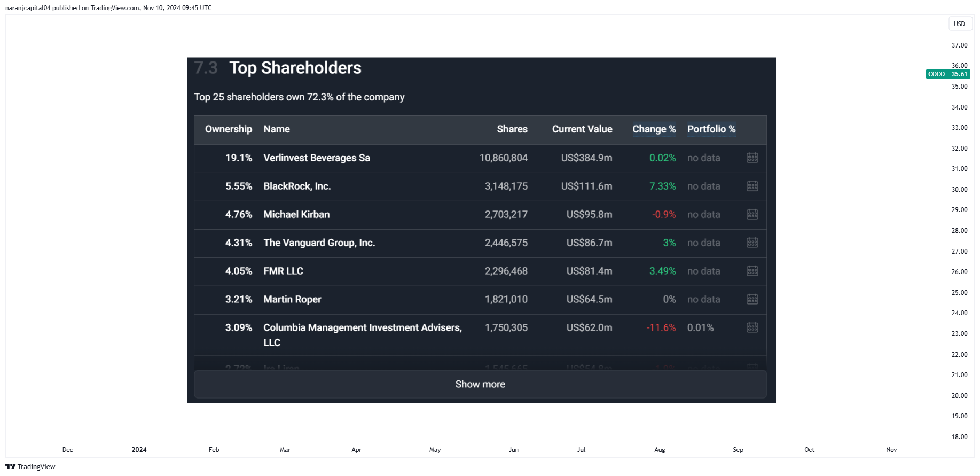Click the Ownership column header
Screen dimensions: 980x476
(x=229, y=129)
